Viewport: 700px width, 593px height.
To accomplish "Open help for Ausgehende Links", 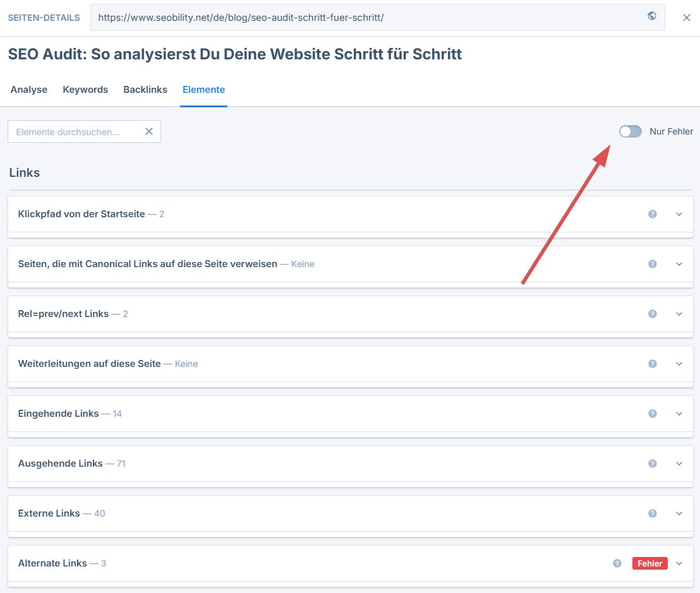I will pyautogui.click(x=652, y=464).
